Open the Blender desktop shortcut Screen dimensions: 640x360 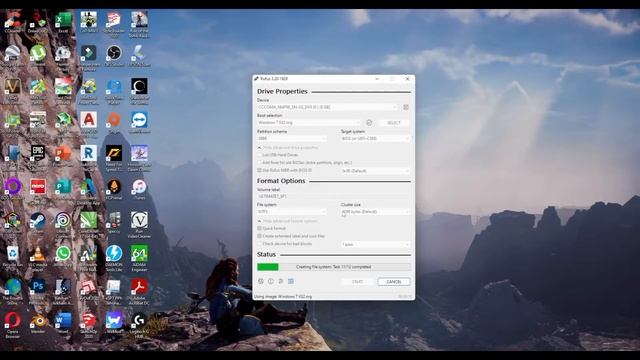[x=38, y=324]
